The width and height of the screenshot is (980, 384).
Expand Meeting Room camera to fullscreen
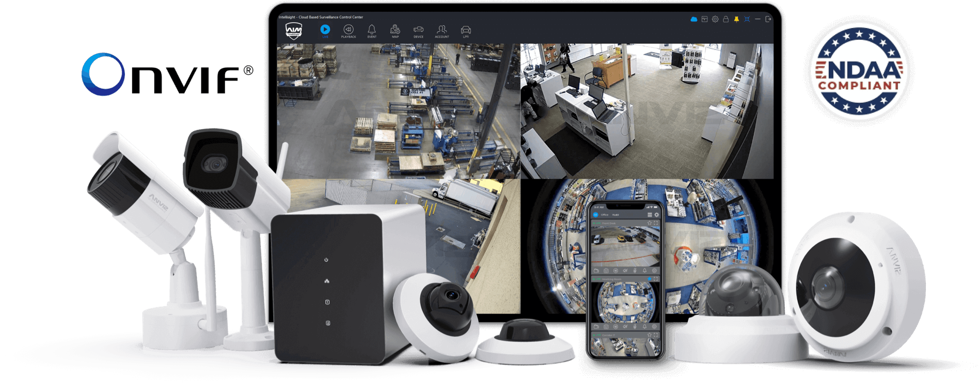pyautogui.click(x=656, y=279)
